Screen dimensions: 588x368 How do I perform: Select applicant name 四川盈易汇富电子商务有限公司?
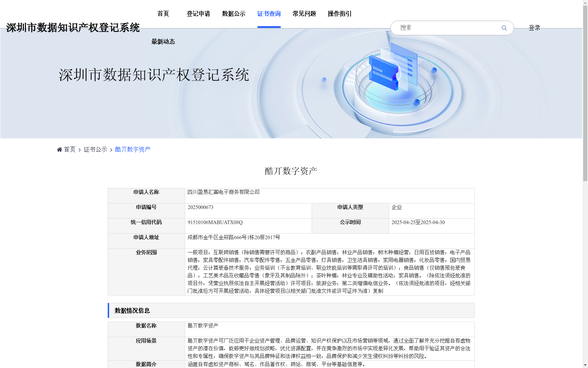point(223,192)
